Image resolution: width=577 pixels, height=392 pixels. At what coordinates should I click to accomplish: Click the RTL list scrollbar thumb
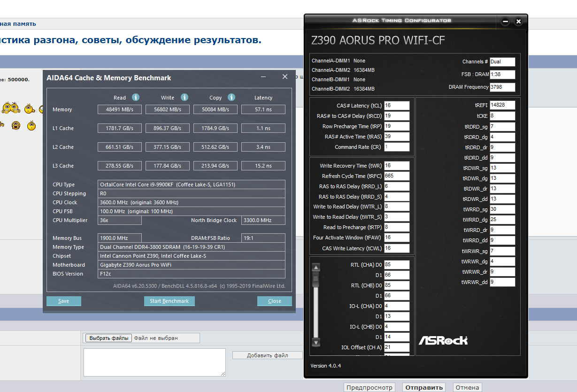(x=316, y=279)
